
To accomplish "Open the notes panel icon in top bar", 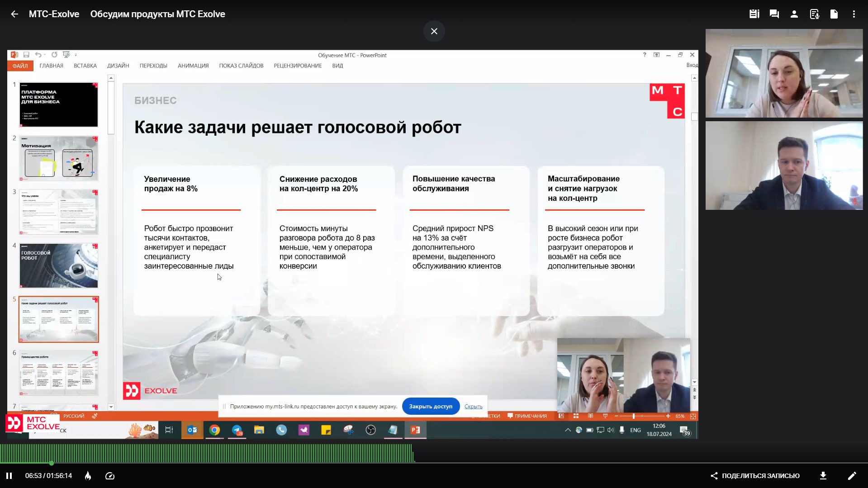I will (x=754, y=14).
